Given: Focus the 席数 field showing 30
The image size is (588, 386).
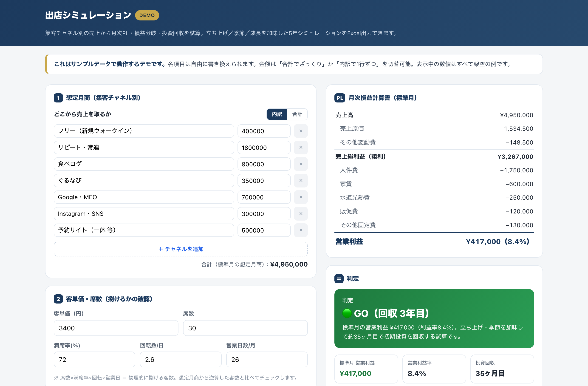Looking at the screenshot, I should click(x=245, y=328).
